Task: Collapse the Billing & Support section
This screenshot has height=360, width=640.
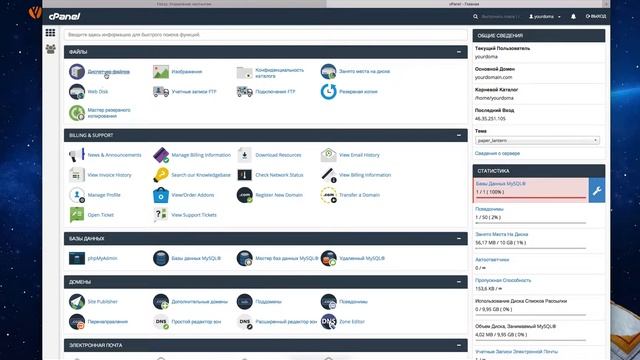Action: pyautogui.click(x=459, y=135)
